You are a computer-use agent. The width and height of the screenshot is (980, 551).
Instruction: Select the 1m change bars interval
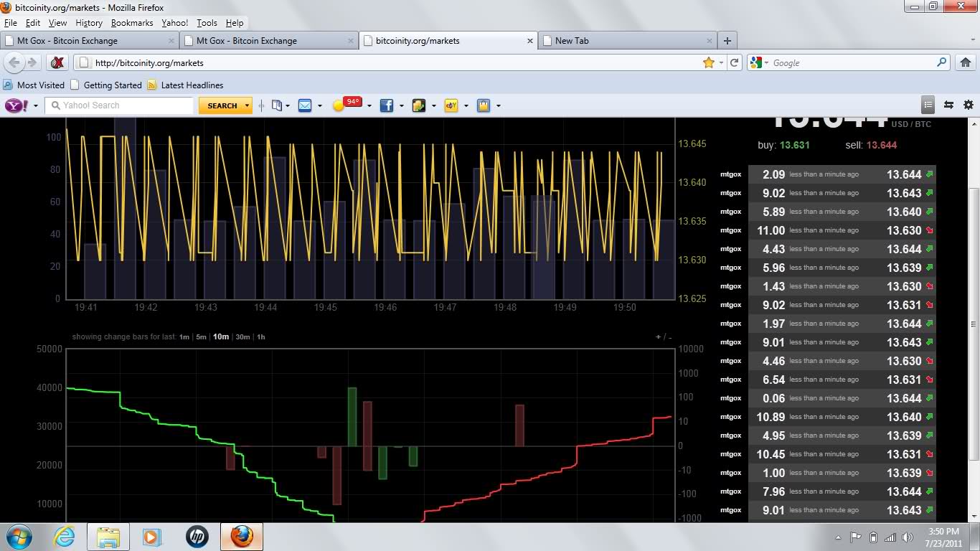click(x=184, y=337)
